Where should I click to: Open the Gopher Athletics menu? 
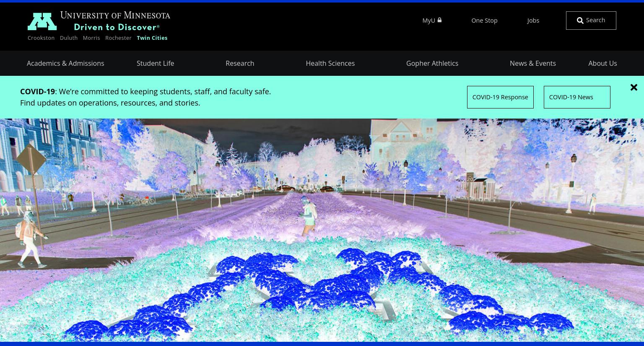coord(432,63)
